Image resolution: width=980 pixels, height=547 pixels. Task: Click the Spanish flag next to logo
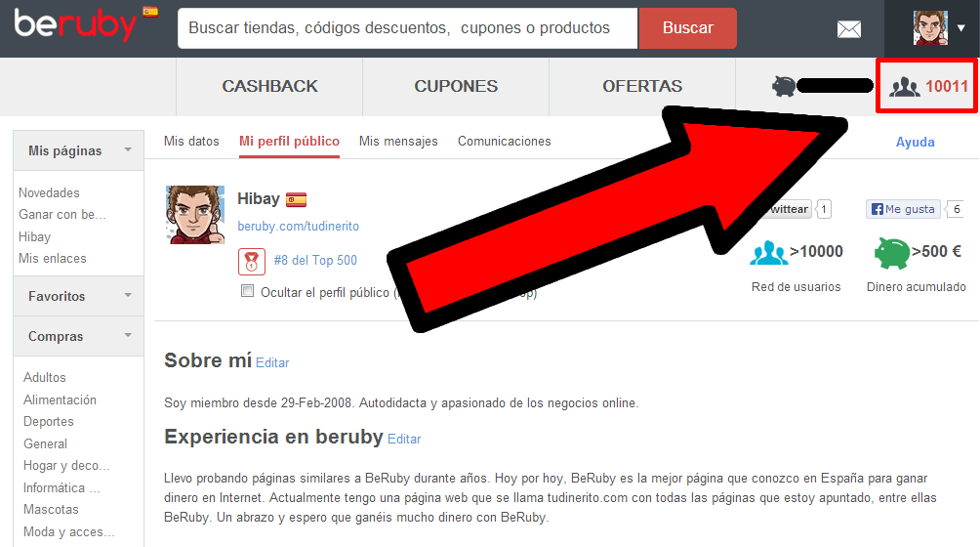click(150, 12)
